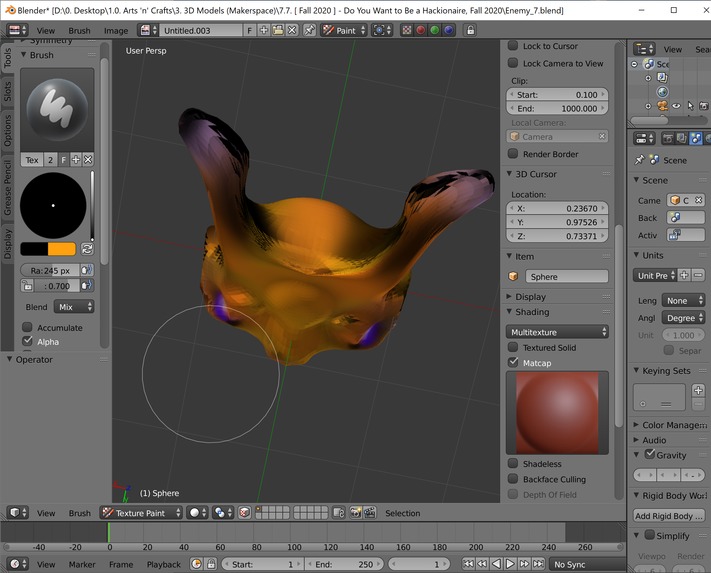Add new brush with plus icon
711x573 pixels.
click(x=76, y=160)
